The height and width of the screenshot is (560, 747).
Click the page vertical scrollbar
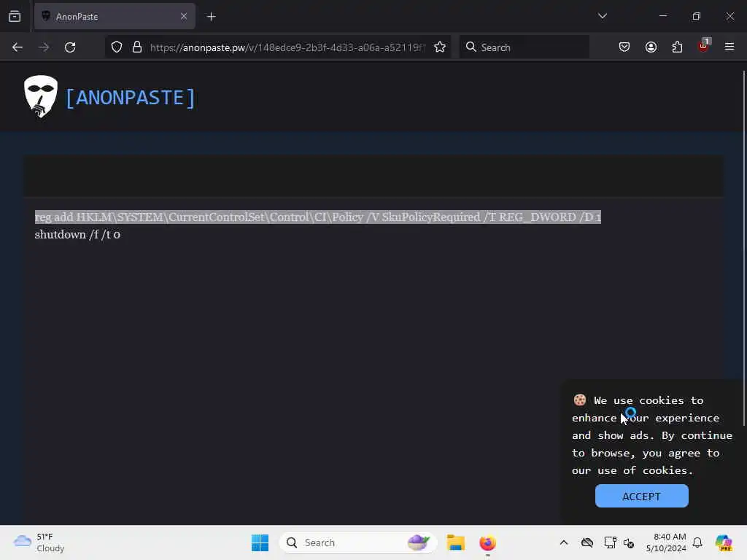pyautogui.click(x=743, y=248)
